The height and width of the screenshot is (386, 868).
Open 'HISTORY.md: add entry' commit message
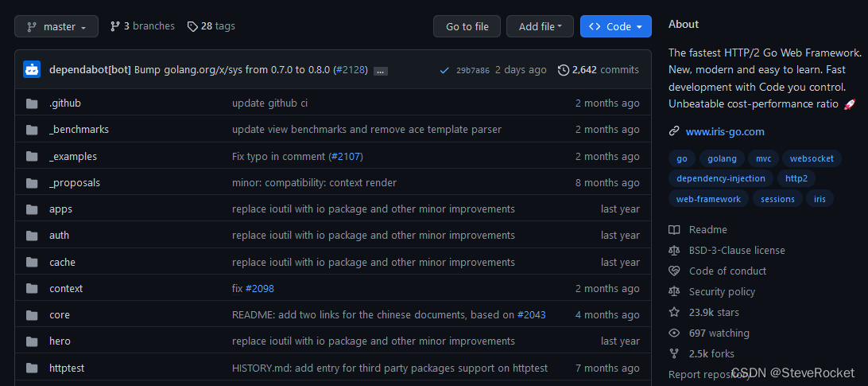[x=389, y=368]
